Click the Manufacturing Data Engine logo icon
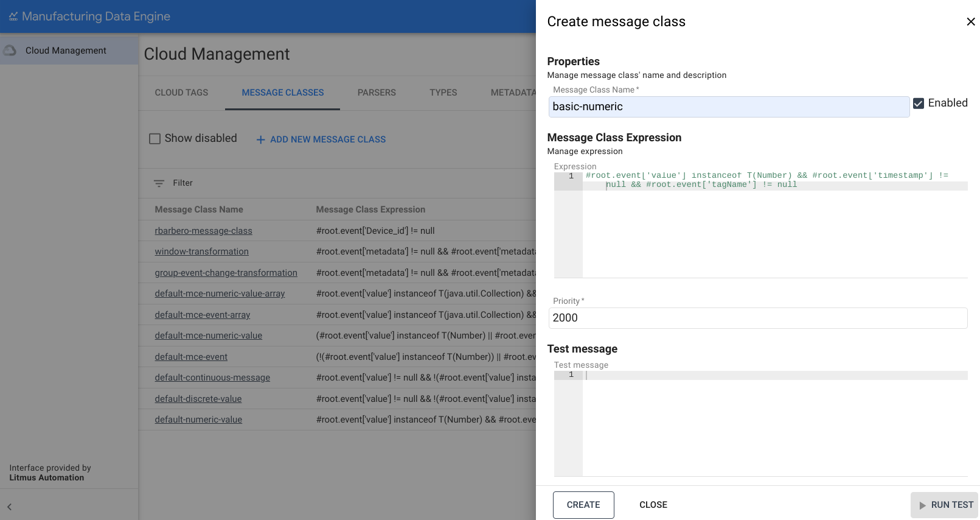 coord(13,16)
